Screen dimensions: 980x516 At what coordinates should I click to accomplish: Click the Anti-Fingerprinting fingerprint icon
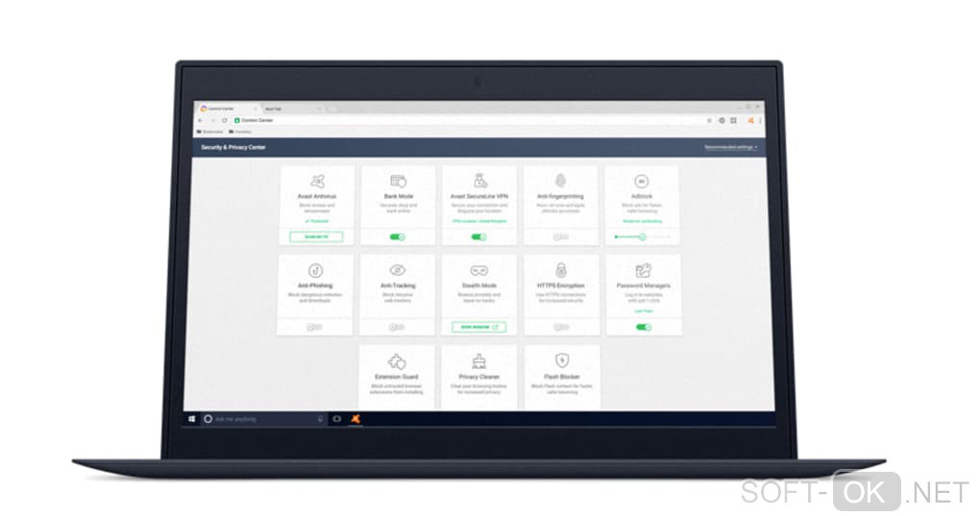point(561,181)
